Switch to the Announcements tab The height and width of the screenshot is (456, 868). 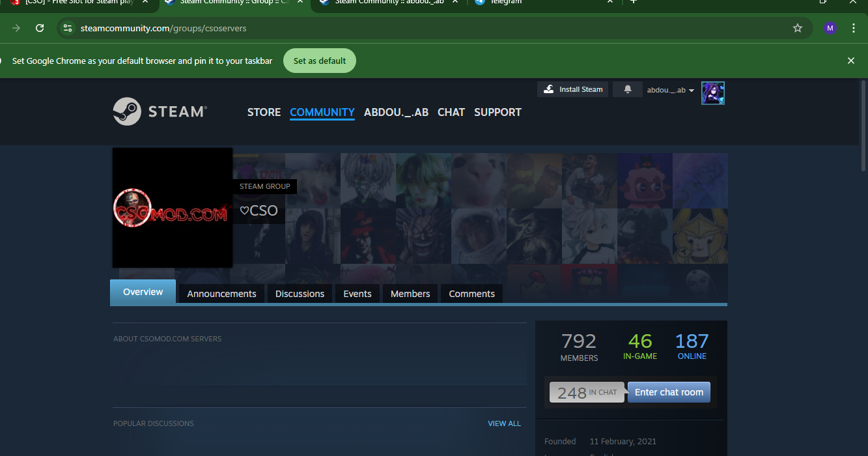click(221, 294)
